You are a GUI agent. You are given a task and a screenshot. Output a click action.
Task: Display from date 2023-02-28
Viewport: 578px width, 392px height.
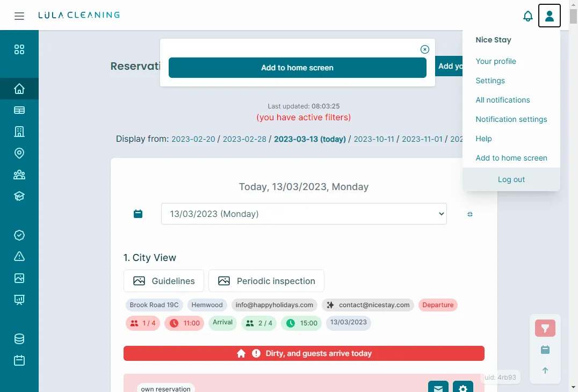pyautogui.click(x=244, y=139)
